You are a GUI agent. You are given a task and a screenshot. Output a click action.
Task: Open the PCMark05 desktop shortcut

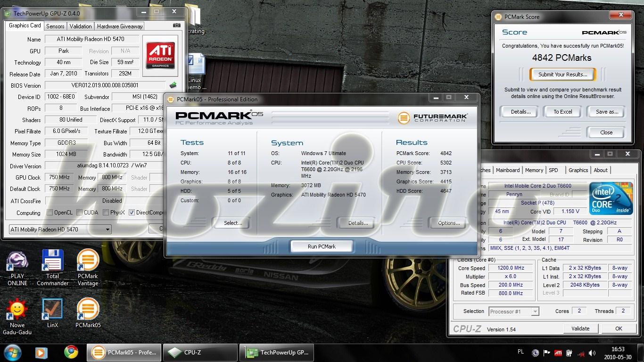pos(88,313)
